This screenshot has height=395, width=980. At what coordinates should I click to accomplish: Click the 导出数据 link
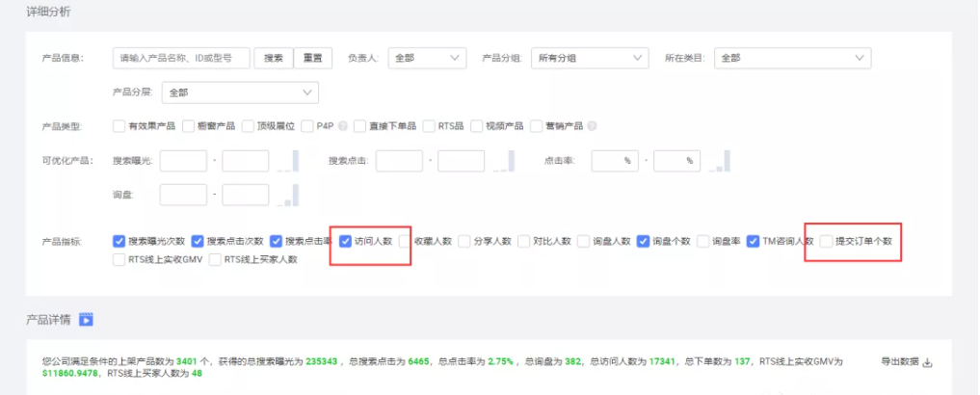tap(900, 362)
